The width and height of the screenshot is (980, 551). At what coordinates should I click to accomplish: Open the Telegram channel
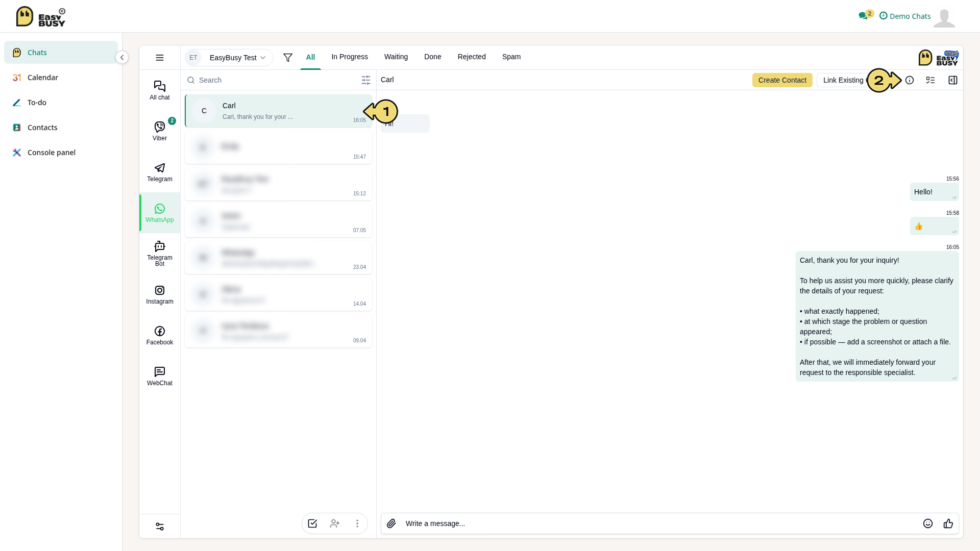point(160,172)
